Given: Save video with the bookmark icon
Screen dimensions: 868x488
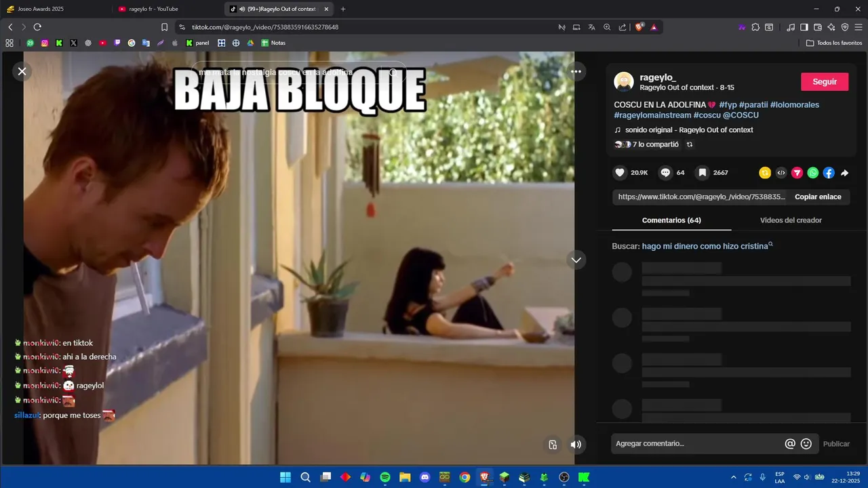Looking at the screenshot, I should coord(703,173).
